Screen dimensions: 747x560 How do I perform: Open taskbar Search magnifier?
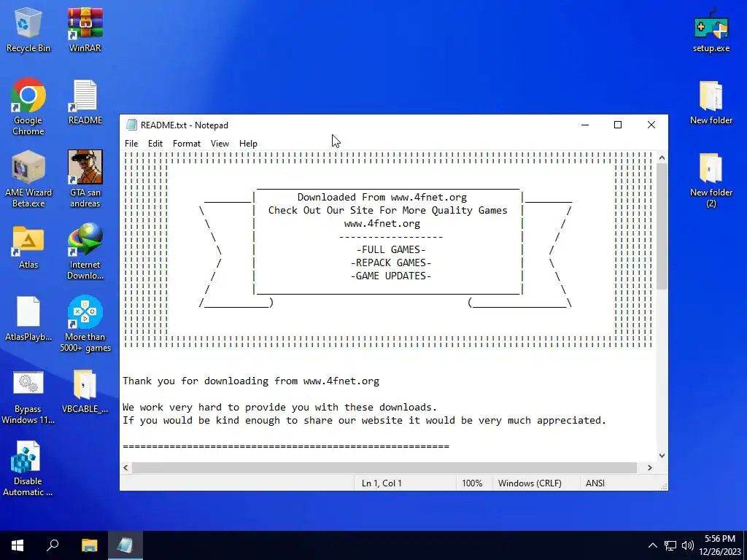[x=53, y=545]
